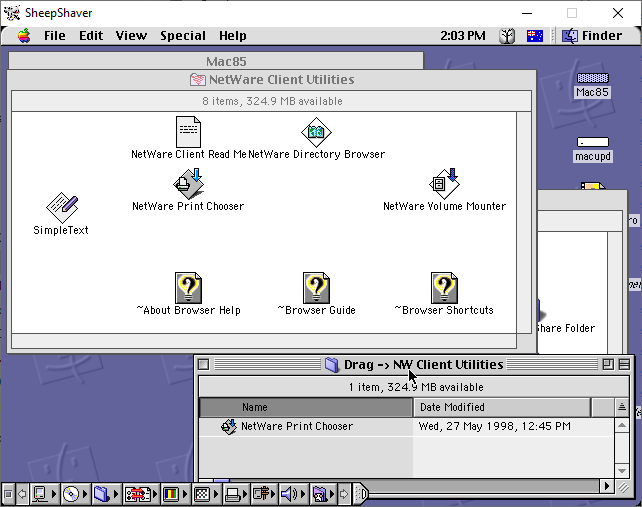642x507 pixels.
Task: Open the Help menu
Action: coord(233,36)
